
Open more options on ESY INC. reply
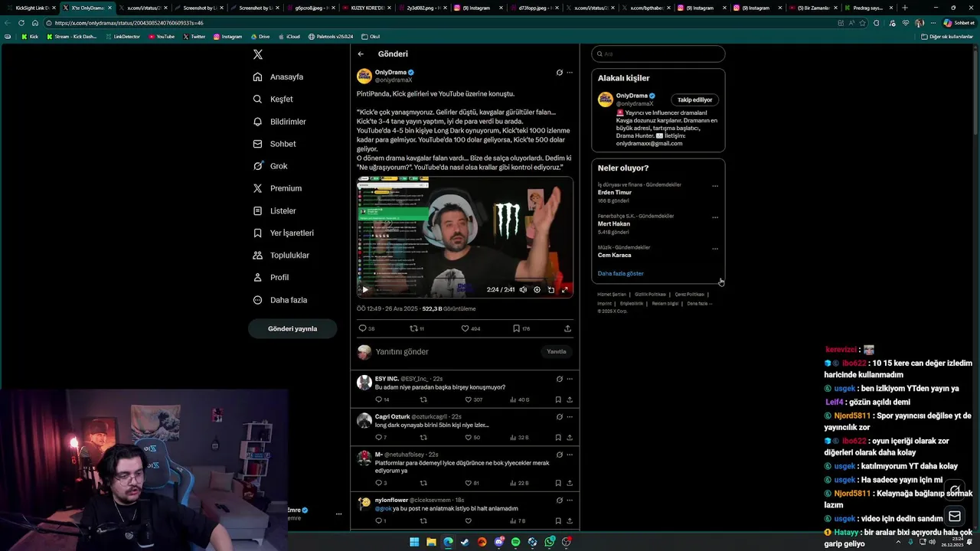click(x=570, y=379)
